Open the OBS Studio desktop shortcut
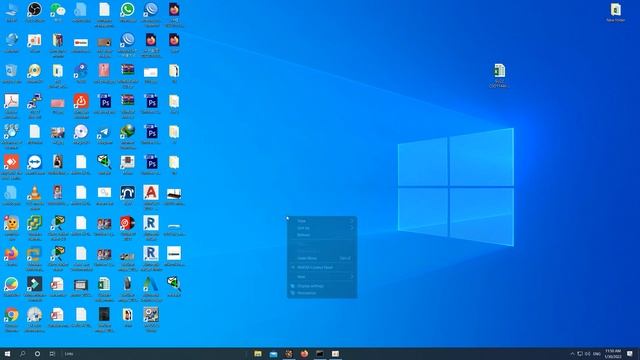Screen dimensions: 640x360 (x=35, y=9)
